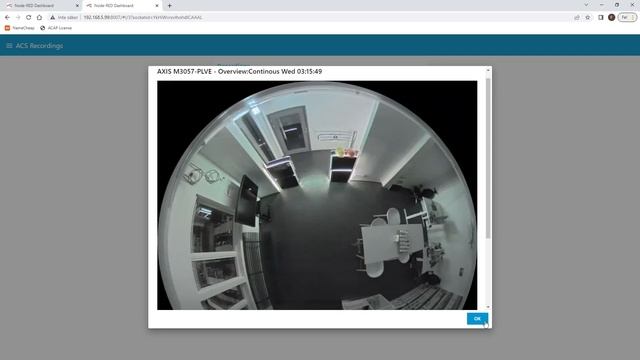640x360 pixels.
Task: Click the fisheye camera recording image
Action: tap(317, 195)
